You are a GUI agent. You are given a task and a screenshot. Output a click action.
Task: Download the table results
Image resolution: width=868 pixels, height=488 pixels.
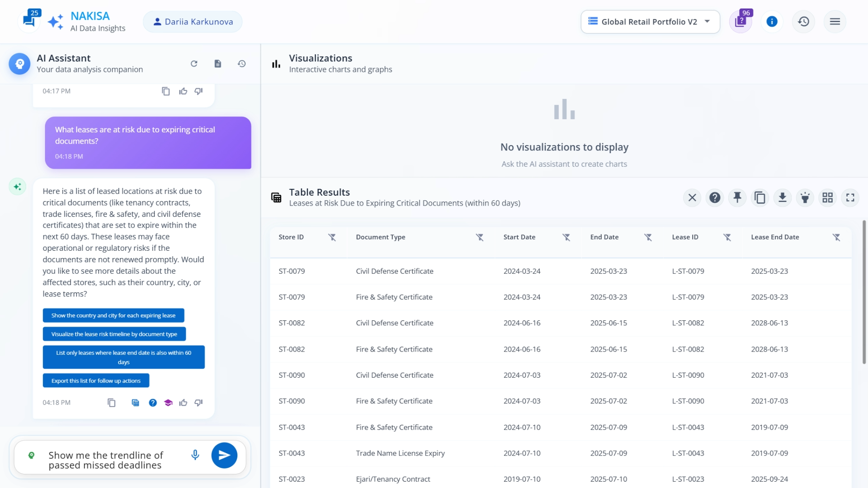[783, 198]
